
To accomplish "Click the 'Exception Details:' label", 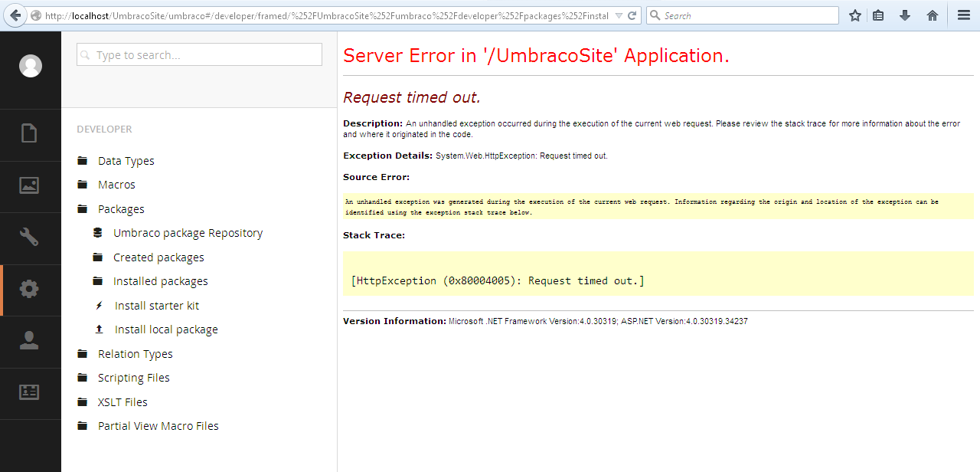I will point(387,156).
